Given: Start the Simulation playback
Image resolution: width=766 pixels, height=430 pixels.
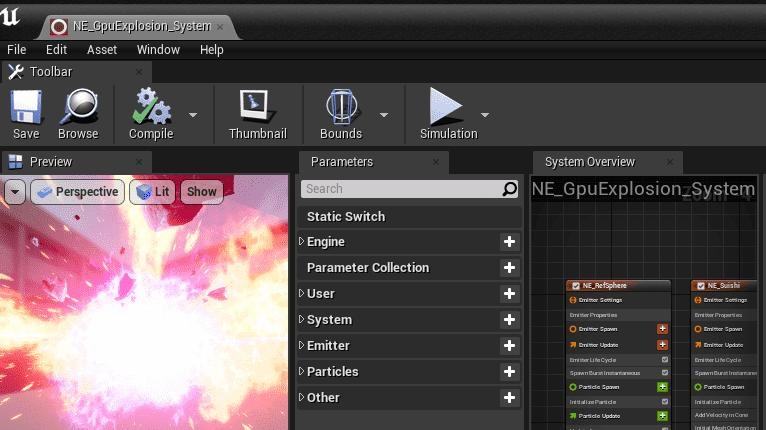Looking at the screenshot, I should coord(448,113).
